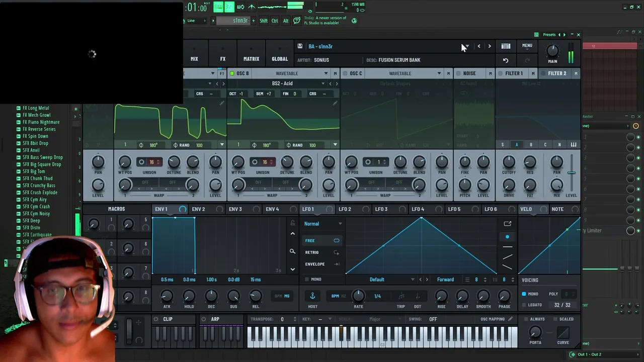The image size is (644, 362).
Task: Click filter routing N button
Action: tap(559, 145)
